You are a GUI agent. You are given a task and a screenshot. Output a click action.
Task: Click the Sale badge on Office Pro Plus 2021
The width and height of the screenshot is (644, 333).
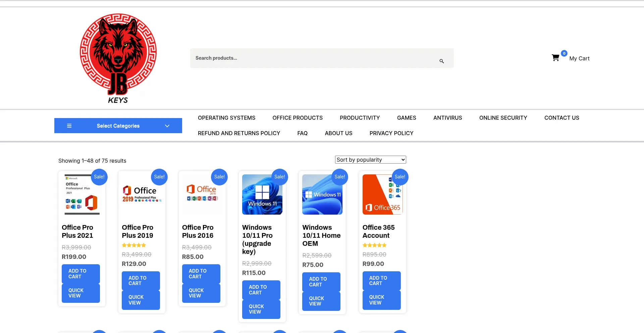99,177
